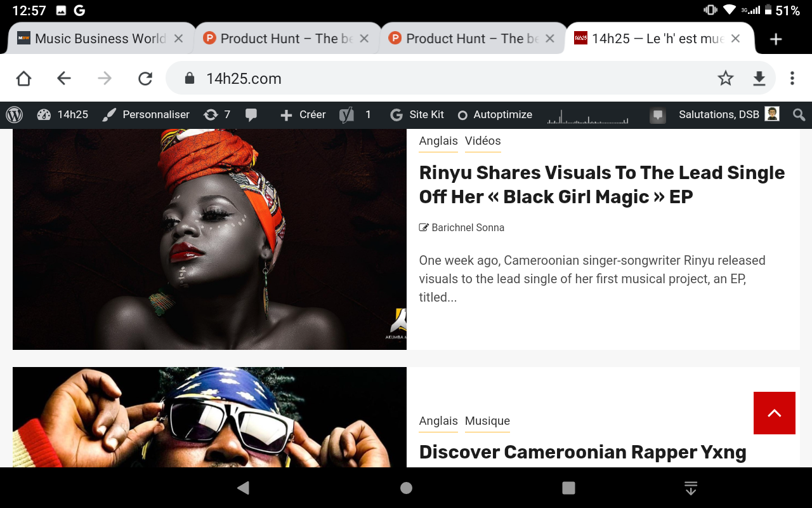Open the comments bubble in admin bar

pyautogui.click(x=251, y=115)
